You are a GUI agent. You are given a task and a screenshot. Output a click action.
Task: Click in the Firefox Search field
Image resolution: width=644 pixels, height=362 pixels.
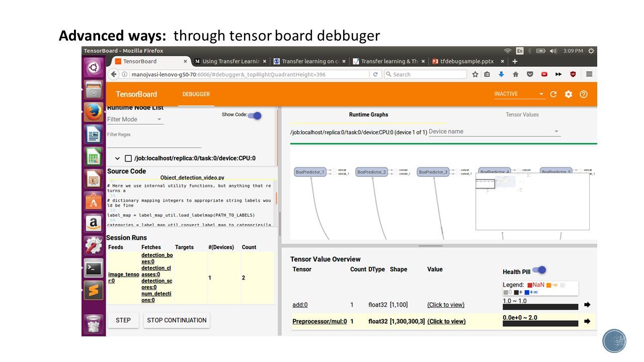425,74
